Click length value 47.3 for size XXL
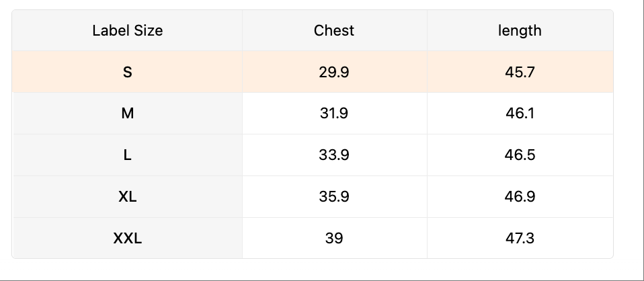The width and height of the screenshot is (644, 281). (x=520, y=238)
